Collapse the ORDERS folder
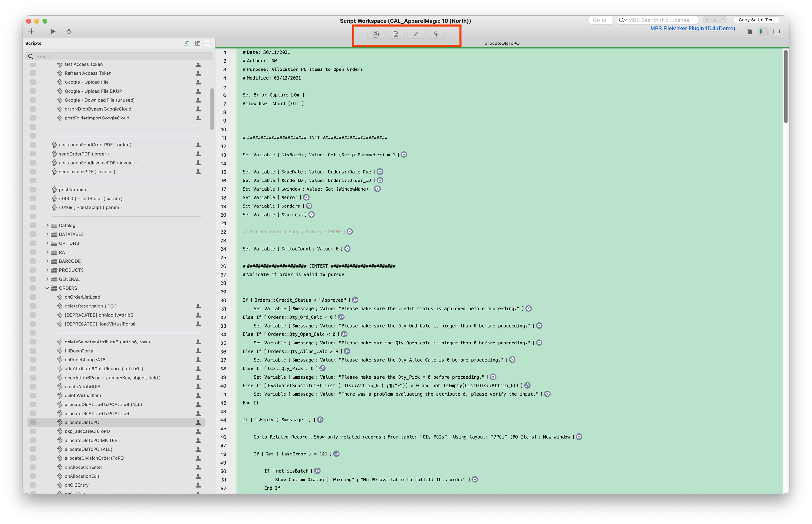Image resolution: width=812 pixels, height=524 pixels. [47, 288]
